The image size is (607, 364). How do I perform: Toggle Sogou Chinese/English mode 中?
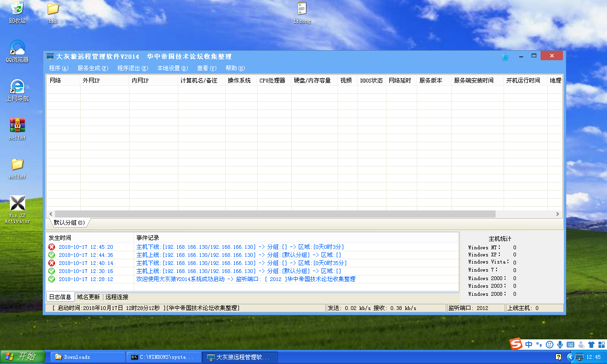click(x=529, y=345)
